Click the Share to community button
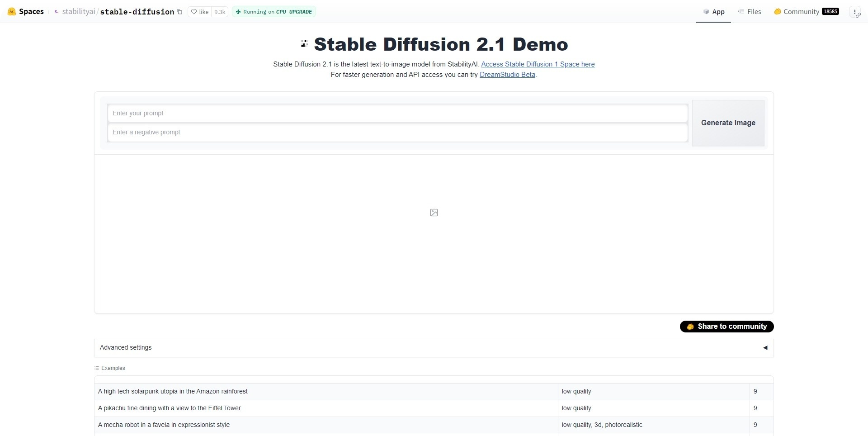The width and height of the screenshot is (868, 436). (x=726, y=327)
